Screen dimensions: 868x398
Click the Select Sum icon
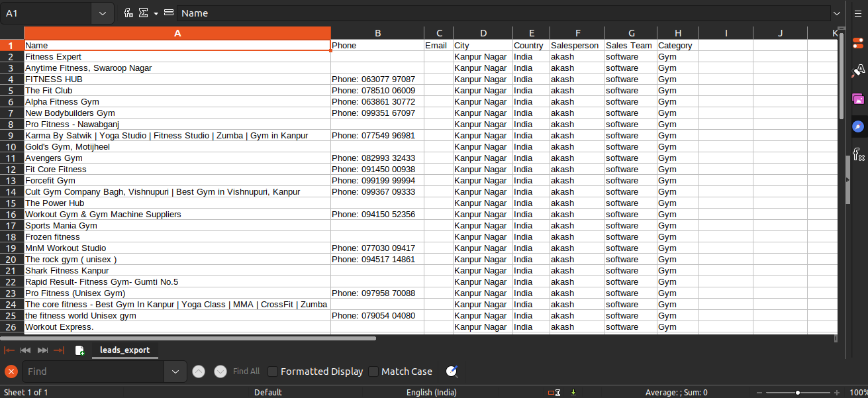(x=142, y=13)
